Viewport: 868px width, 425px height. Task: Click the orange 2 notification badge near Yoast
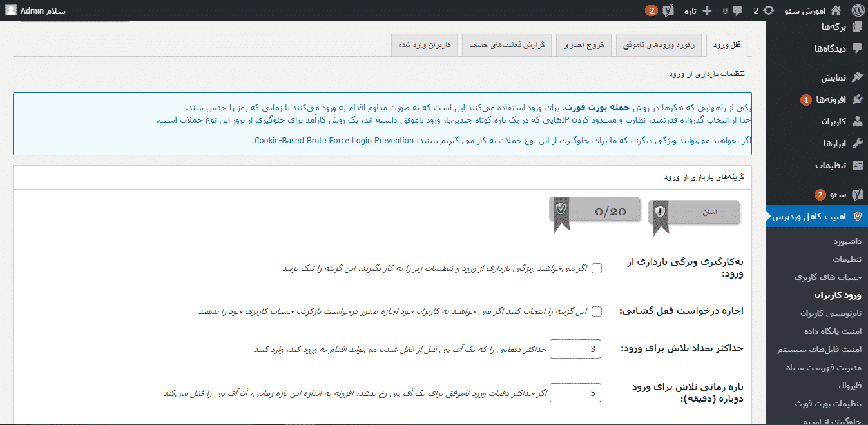[x=651, y=10]
